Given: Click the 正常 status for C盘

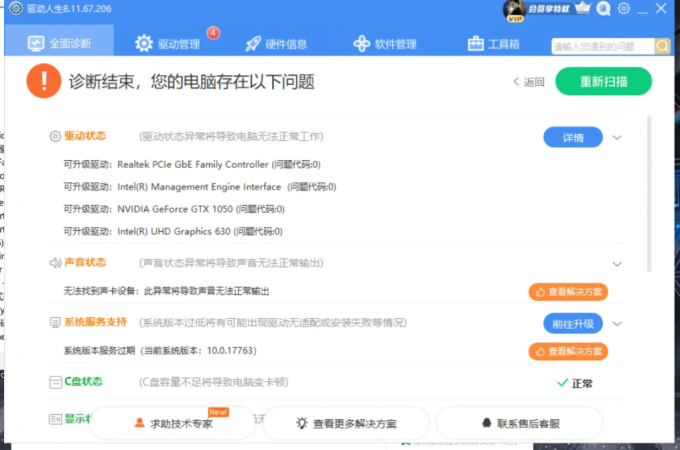Looking at the screenshot, I should point(575,383).
